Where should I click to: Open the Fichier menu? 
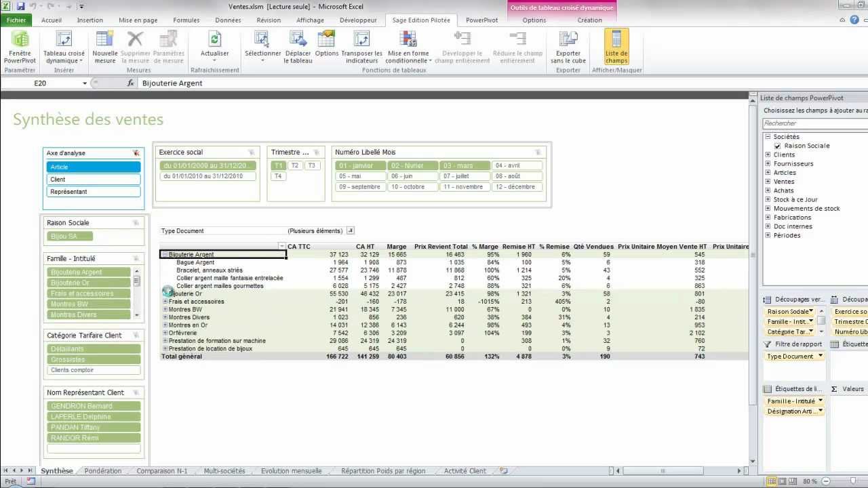point(16,20)
